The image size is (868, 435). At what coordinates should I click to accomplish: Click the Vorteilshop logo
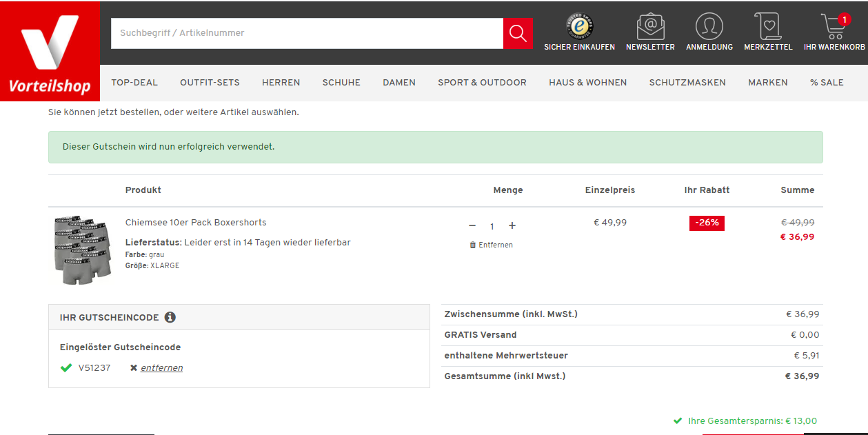pyautogui.click(x=50, y=51)
